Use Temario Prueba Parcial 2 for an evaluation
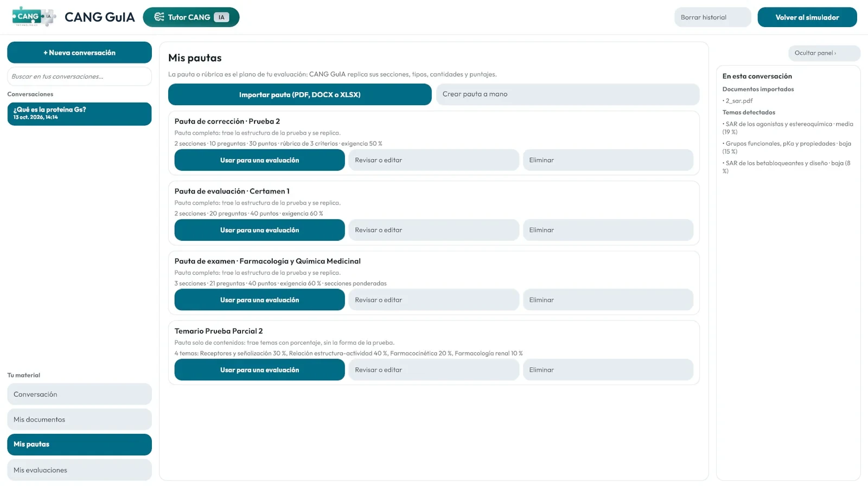This screenshot has width=868, height=488. click(260, 370)
